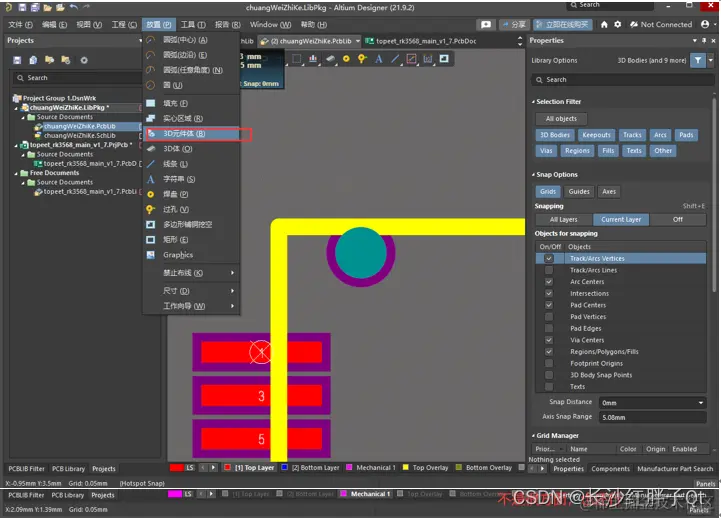The width and height of the screenshot is (721, 518).
Task: Open the 工具 (T) menu
Action: coord(193,24)
